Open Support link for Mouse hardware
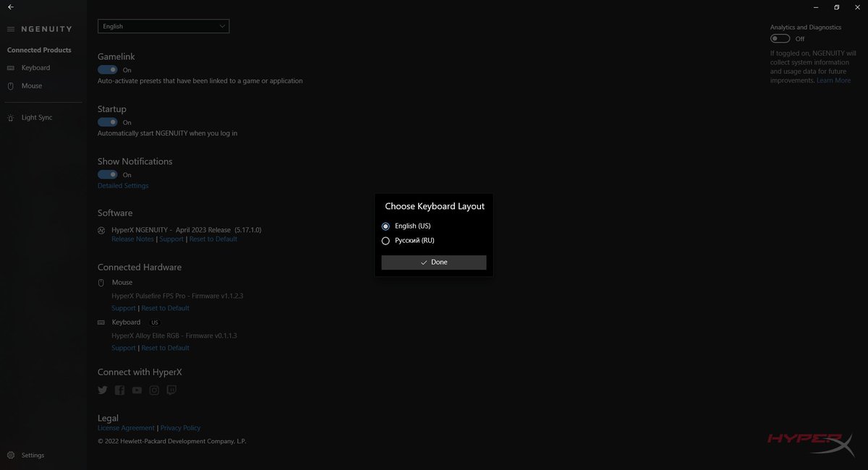This screenshot has width=868, height=470. tap(124, 308)
